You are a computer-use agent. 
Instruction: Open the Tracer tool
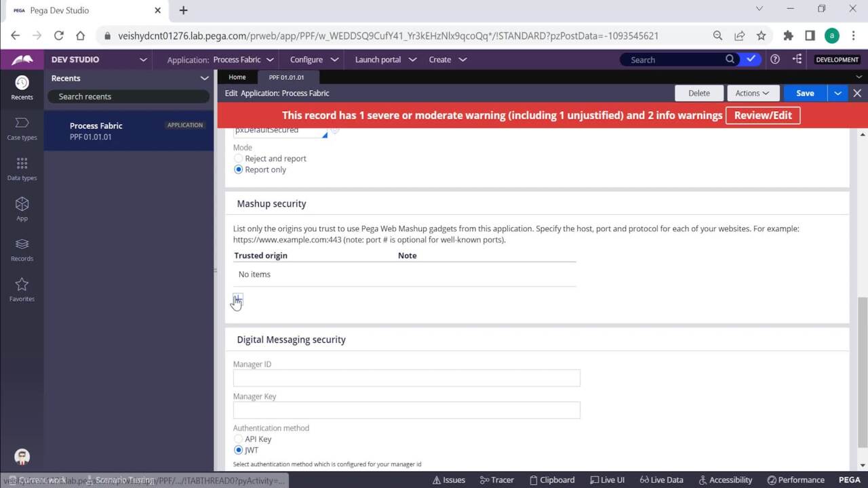click(x=496, y=480)
